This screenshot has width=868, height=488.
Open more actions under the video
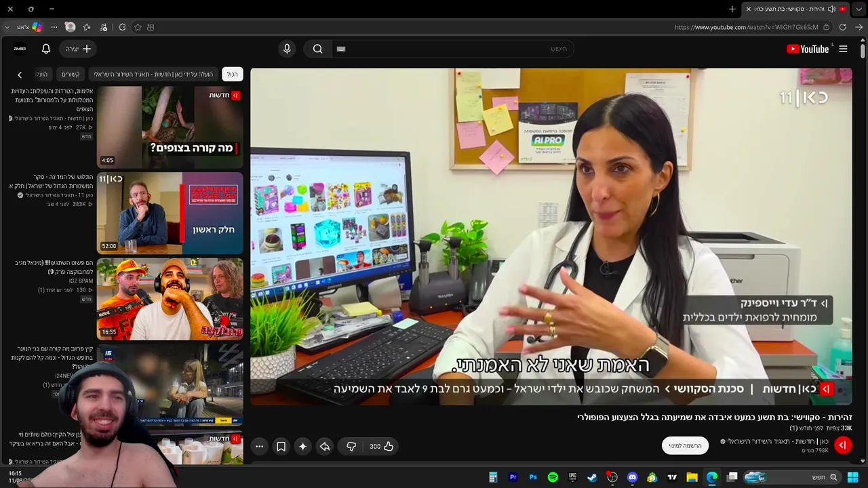click(x=259, y=446)
